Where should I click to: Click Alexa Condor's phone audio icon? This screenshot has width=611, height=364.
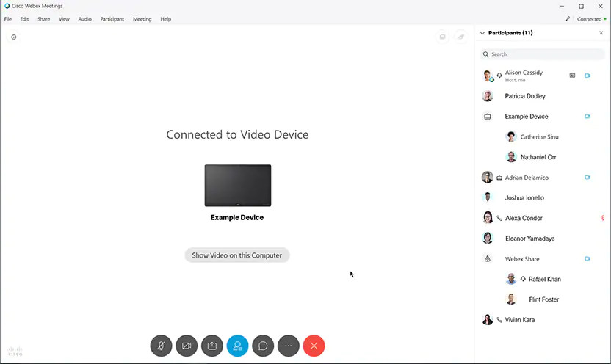point(499,218)
